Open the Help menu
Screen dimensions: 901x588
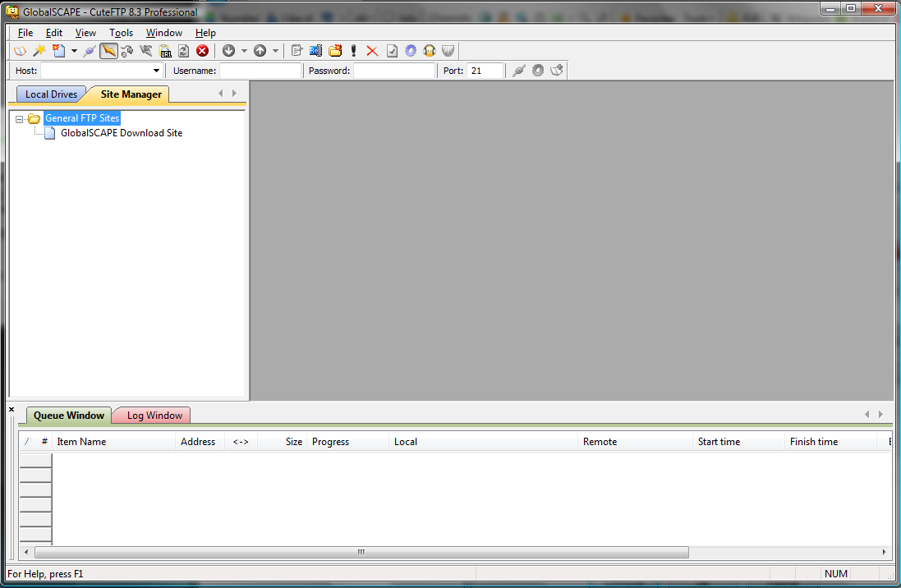click(205, 33)
